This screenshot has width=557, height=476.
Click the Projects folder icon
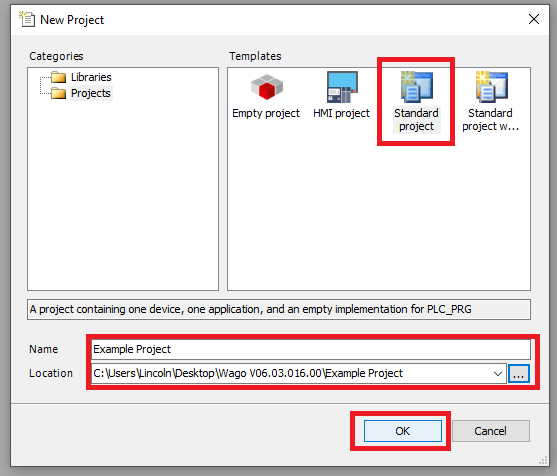pos(58,93)
